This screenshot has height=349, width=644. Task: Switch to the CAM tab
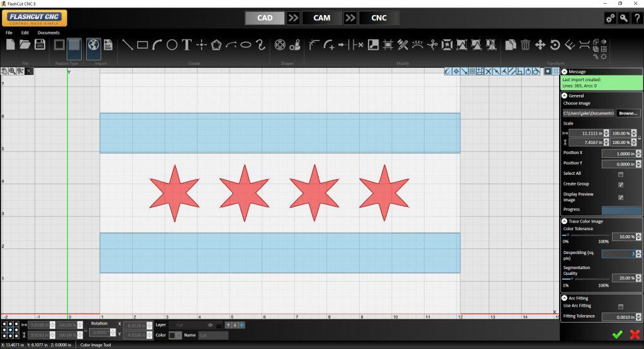[x=321, y=18]
